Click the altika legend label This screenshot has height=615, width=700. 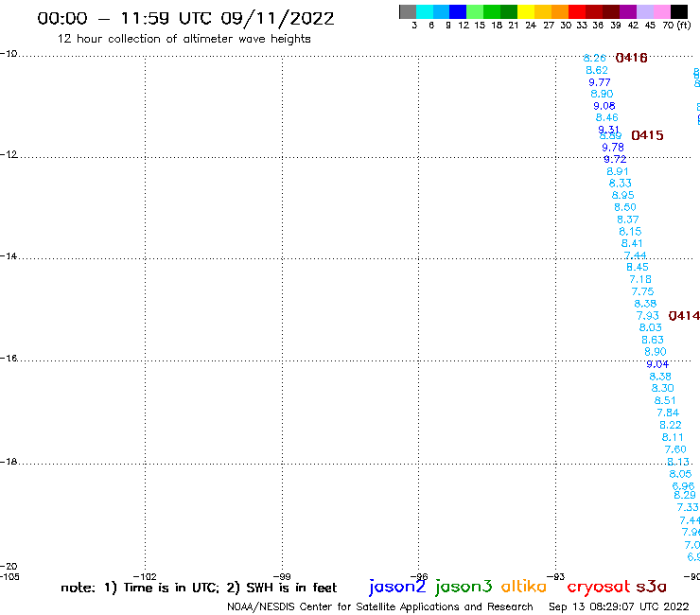[x=524, y=586]
